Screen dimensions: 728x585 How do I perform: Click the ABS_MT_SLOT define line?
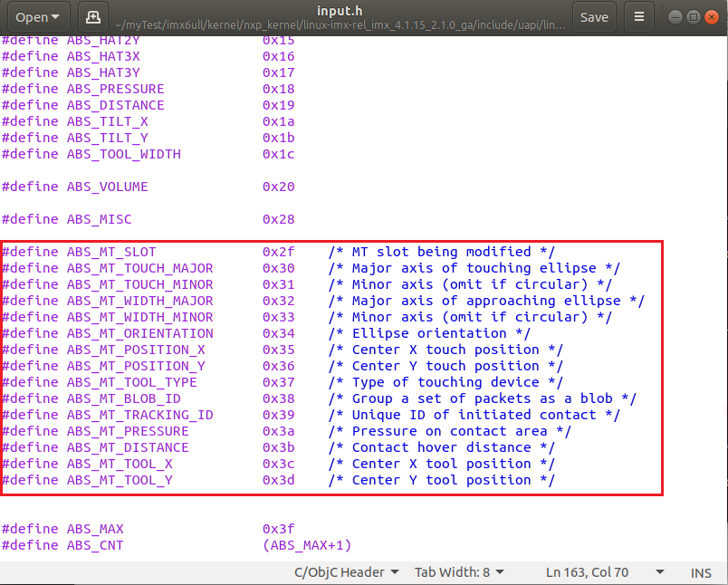279,252
